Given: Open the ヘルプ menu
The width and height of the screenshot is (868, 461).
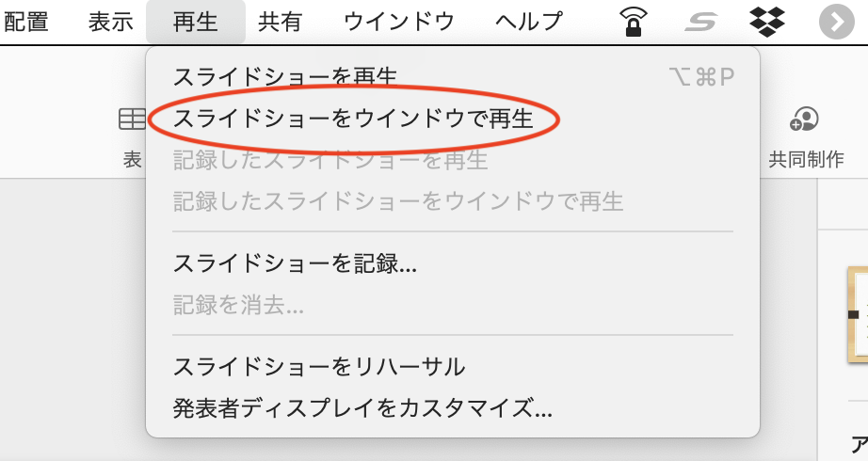Looking at the screenshot, I should click(529, 23).
